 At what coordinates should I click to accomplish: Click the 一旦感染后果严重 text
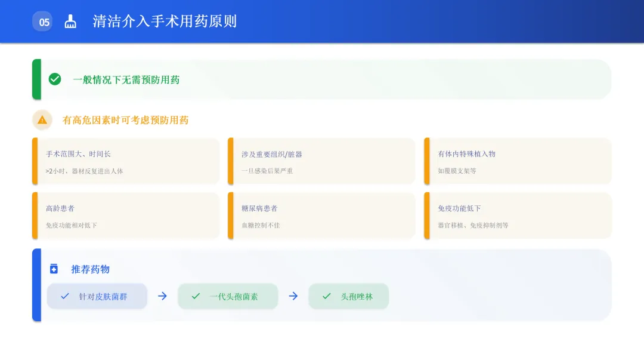(x=267, y=171)
